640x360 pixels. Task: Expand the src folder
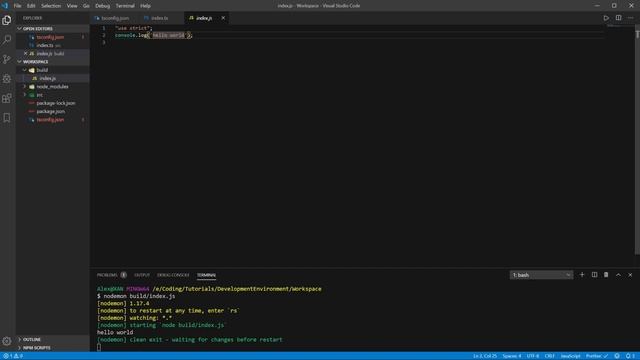[24, 95]
